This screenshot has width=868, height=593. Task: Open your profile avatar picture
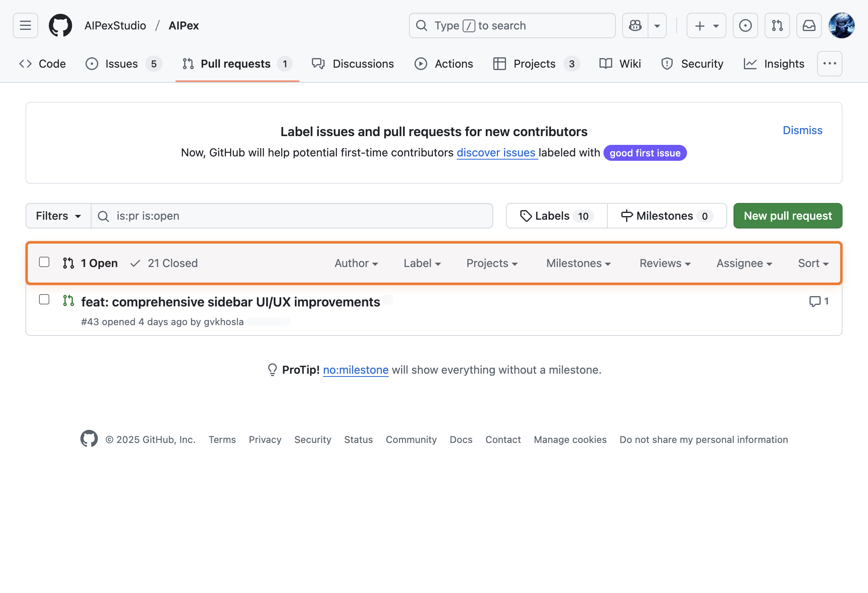(x=842, y=25)
